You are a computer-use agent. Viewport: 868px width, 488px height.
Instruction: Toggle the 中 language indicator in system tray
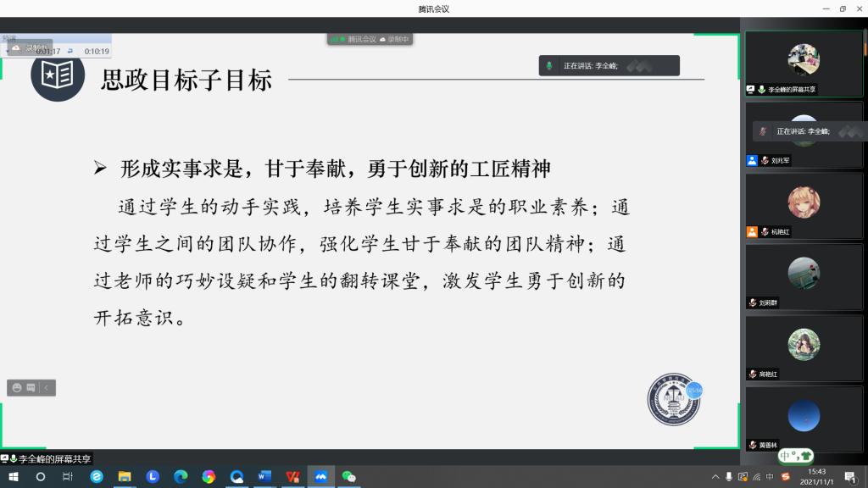pyautogui.click(x=770, y=477)
